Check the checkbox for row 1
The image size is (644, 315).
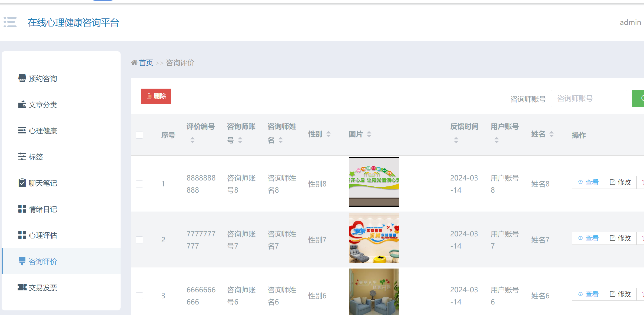[140, 184]
